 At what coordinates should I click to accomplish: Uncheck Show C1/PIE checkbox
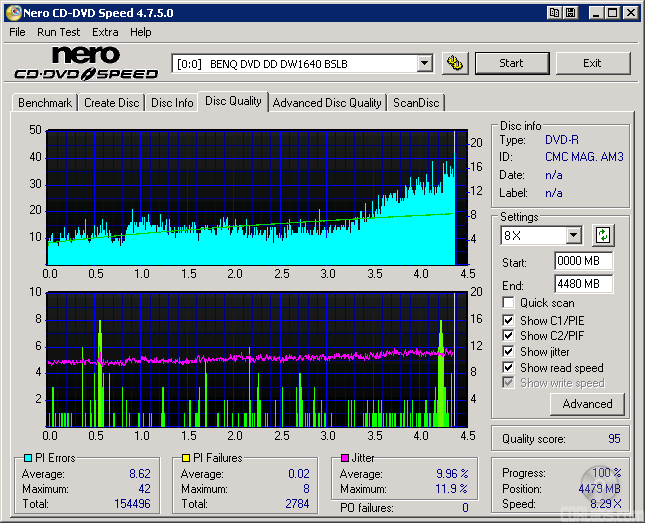tap(509, 320)
